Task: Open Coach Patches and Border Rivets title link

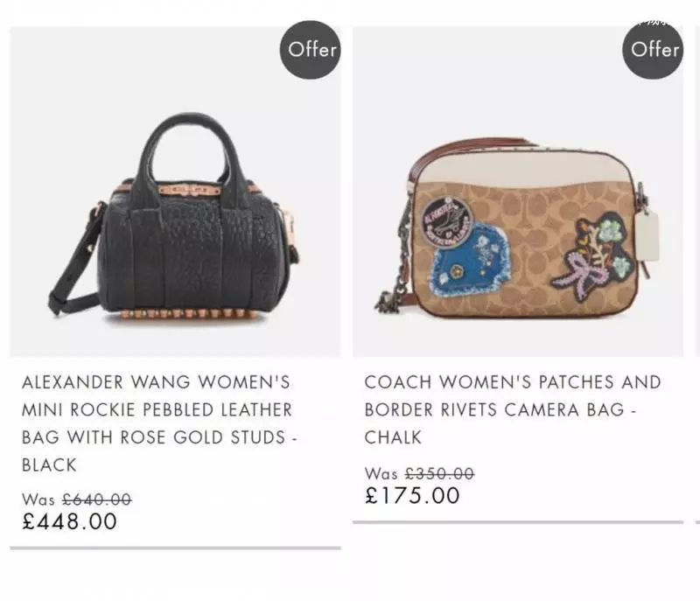Action: [513, 409]
